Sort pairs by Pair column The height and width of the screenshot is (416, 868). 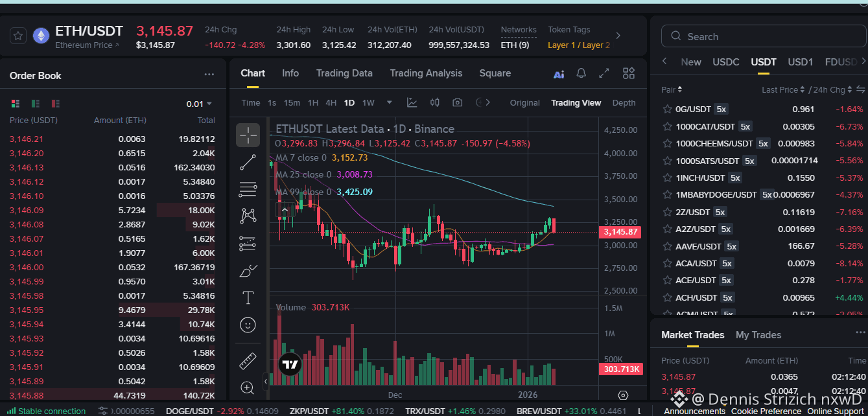[671, 89]
